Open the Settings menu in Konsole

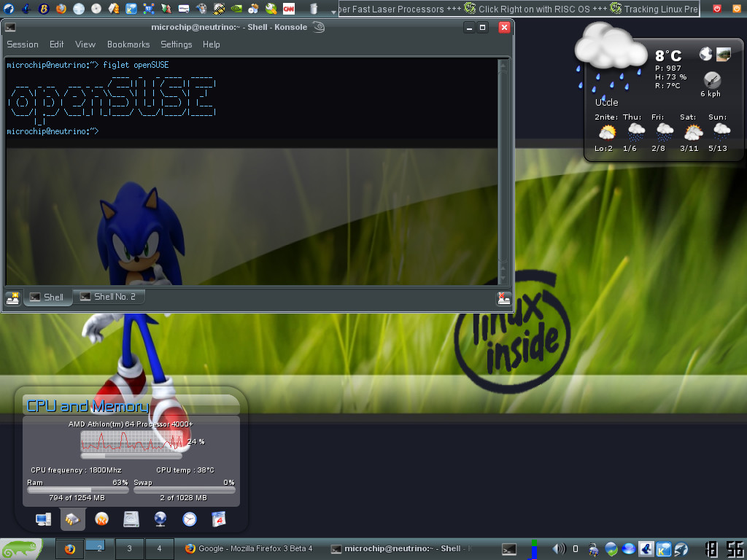pyautogui.click(x=177, y=44)
